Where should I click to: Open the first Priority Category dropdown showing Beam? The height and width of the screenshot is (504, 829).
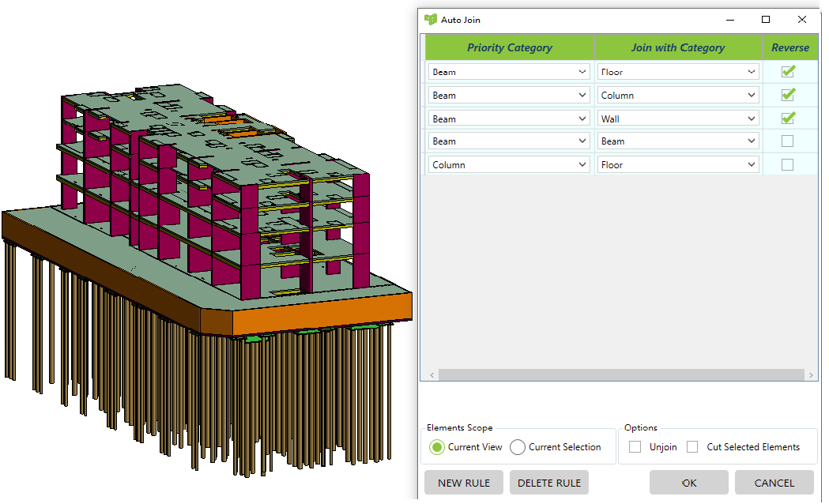[582, 71]
